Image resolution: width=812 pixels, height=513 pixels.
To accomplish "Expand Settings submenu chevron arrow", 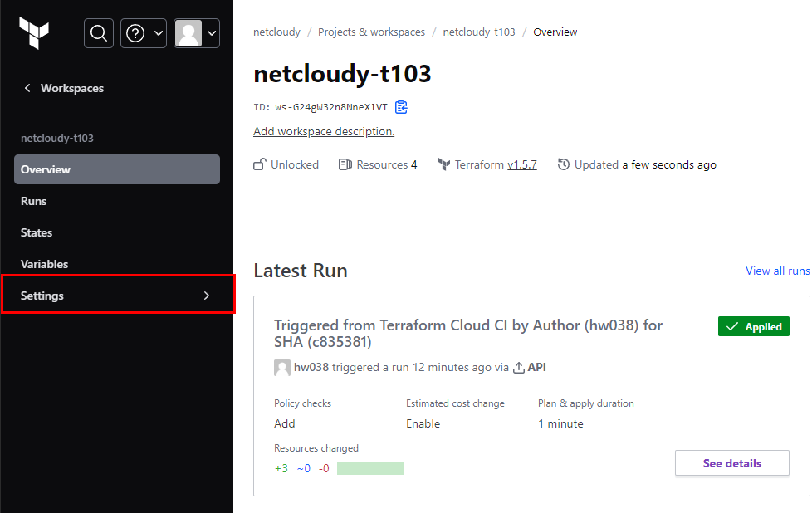I will point(207,296).
